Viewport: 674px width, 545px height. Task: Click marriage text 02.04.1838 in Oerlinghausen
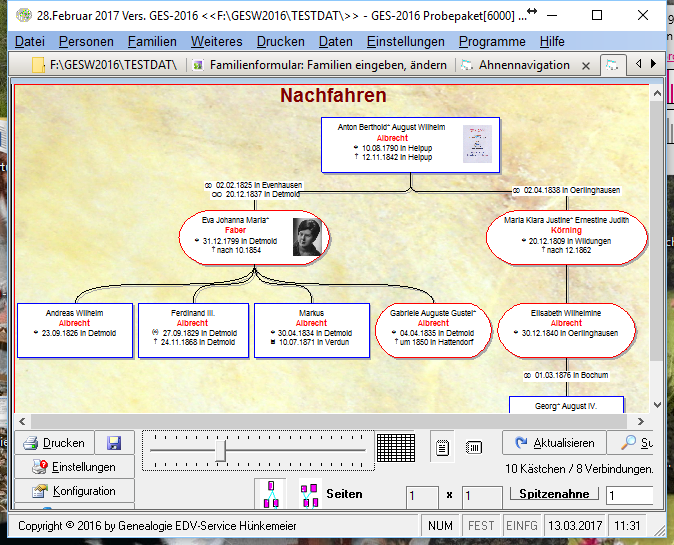pos(567,190)
